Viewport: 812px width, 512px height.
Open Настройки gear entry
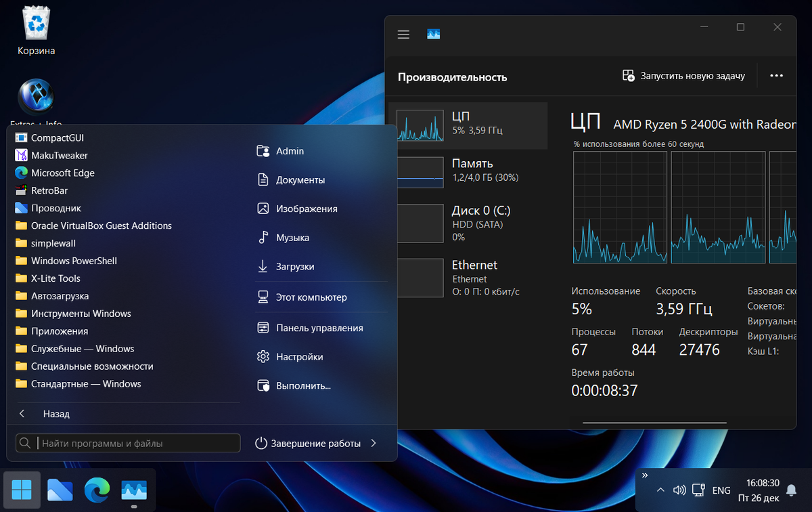pos(290,357)
